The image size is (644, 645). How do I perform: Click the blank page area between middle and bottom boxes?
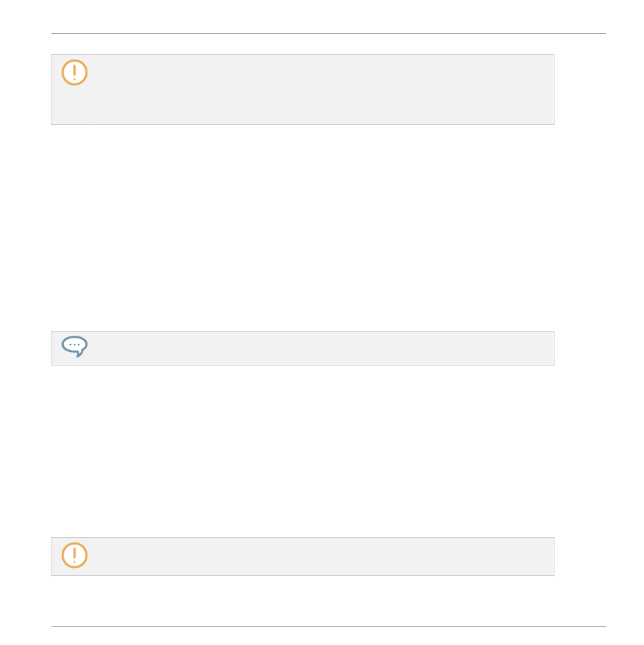click(302, 451)
